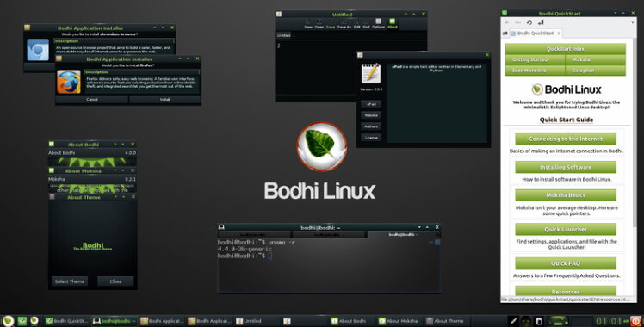The height and width of the screenshot is (327, 644).
Task: Switch to About Bodhi taskbar entry
Action: tap(352, 321)
